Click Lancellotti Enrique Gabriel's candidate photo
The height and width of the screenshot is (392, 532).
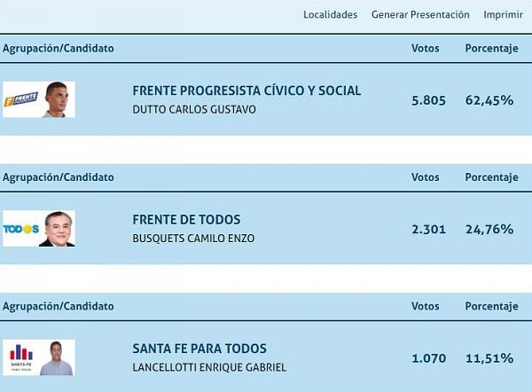tap(57, 358)
